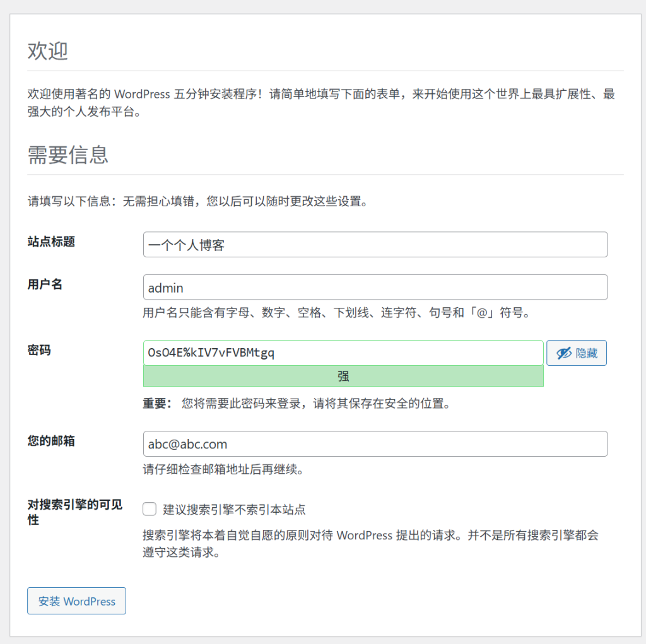
Task: Click the abc@abc.com email field
Action: point(375,444)
